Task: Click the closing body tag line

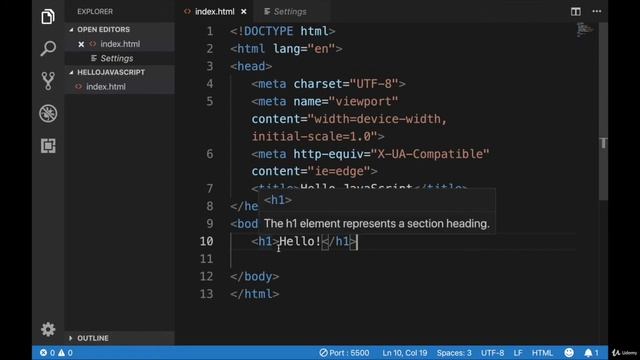Action: pos(254,276)
